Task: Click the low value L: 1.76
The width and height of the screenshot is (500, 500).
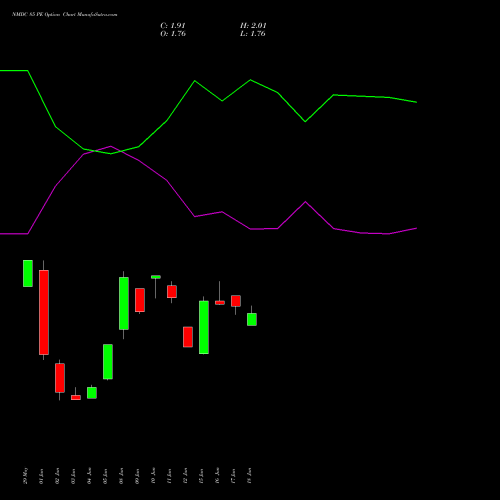Action: (253, 34)
